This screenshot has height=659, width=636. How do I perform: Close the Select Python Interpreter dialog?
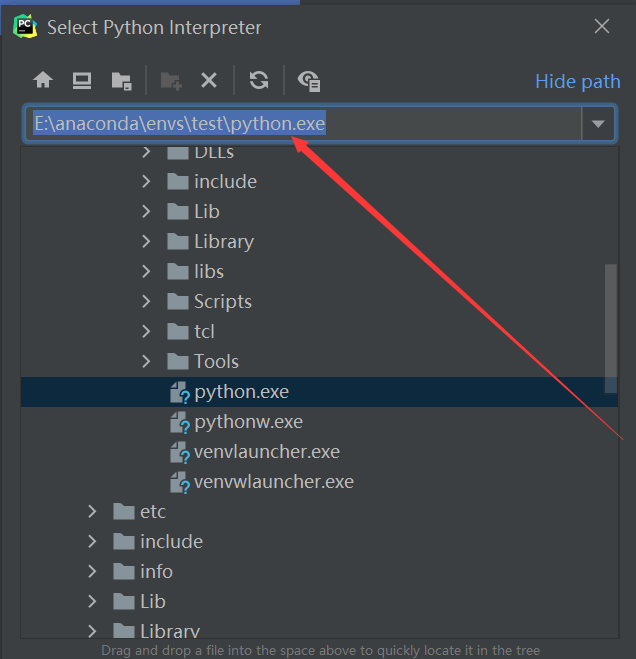coord(602,26)
